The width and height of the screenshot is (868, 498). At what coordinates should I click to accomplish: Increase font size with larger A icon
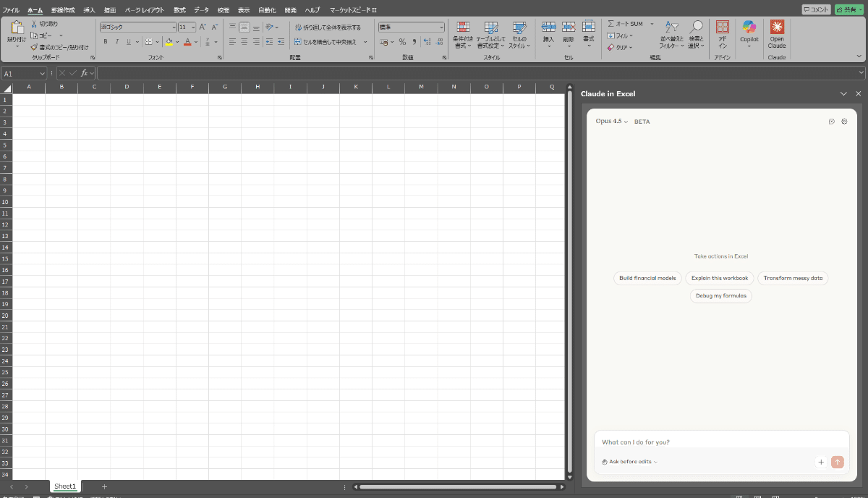tap(203, 27)
